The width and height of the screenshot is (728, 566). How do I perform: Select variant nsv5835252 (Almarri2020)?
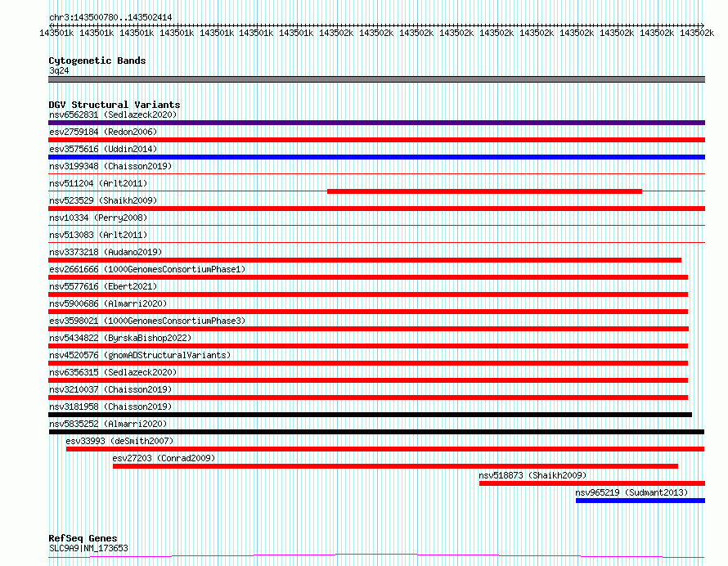point(108,424)
